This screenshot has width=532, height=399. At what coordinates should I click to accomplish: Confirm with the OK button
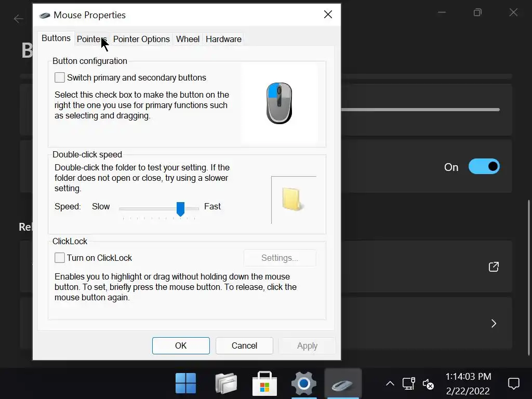pos(181,345)
